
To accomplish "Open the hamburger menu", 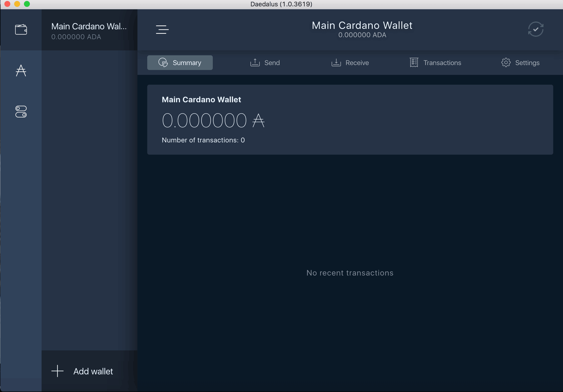I will tap(162, 30).
